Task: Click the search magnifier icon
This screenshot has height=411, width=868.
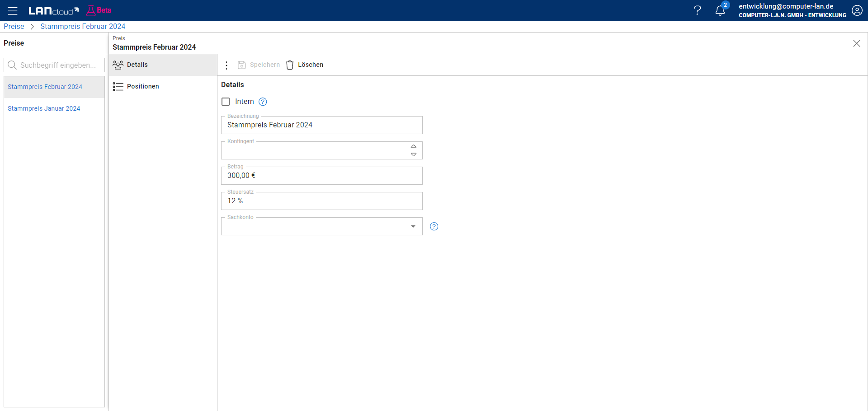Action: click(12, 65)
